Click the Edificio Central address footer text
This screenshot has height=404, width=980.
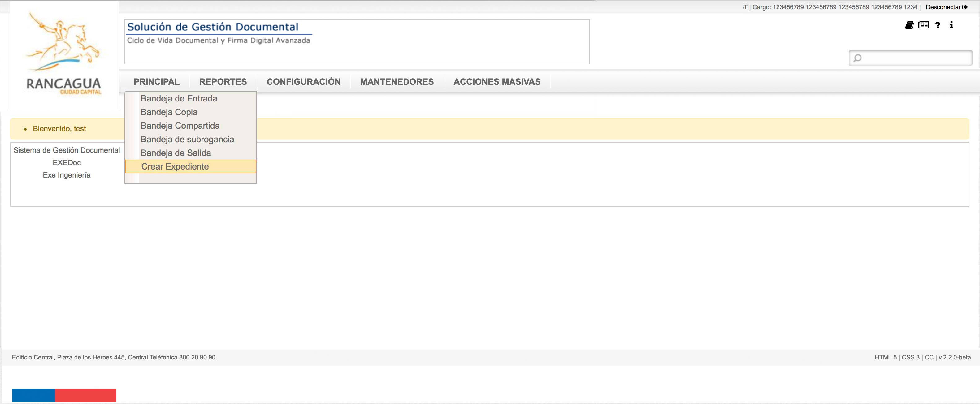pos(115,357)
